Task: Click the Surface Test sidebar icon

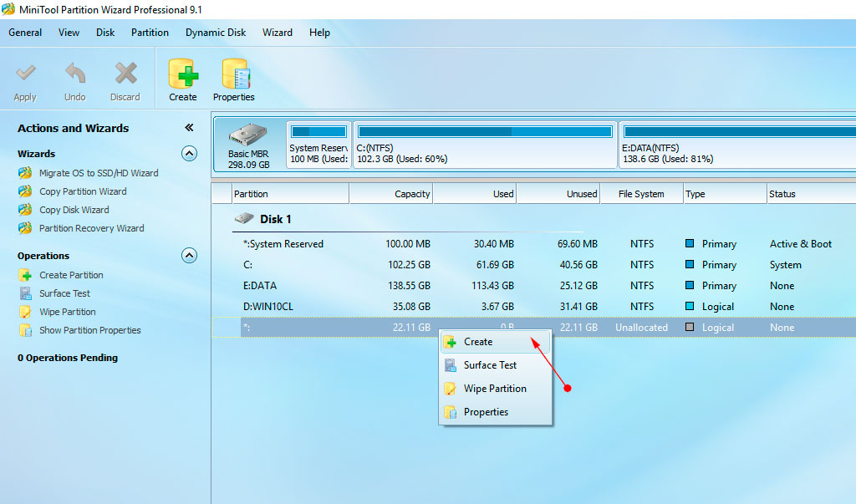Action: click(25, 293)
